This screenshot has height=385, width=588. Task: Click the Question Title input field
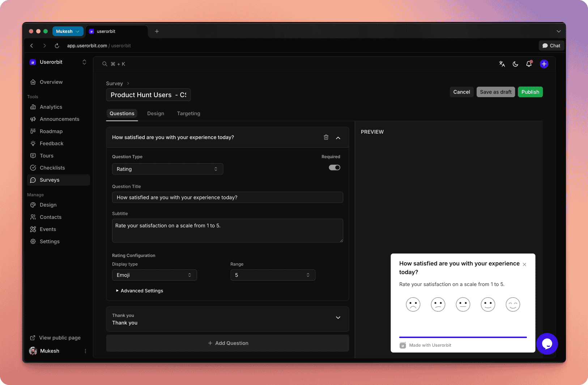pos(227,198)
